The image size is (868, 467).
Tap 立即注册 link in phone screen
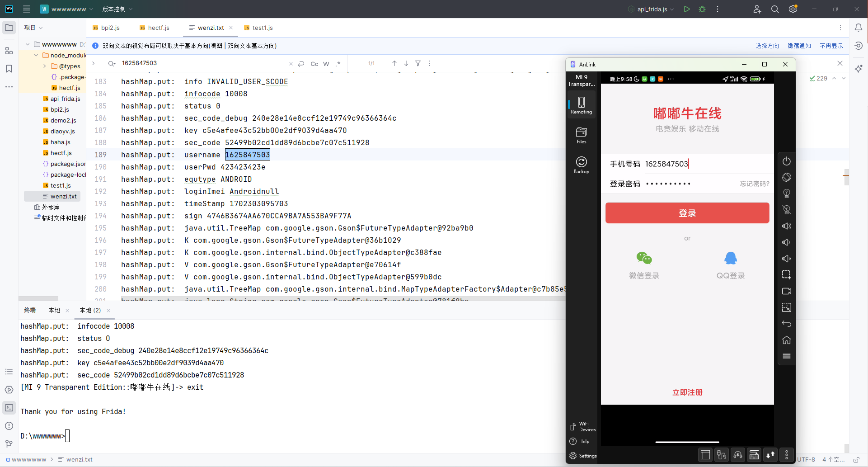pos(687,392)
